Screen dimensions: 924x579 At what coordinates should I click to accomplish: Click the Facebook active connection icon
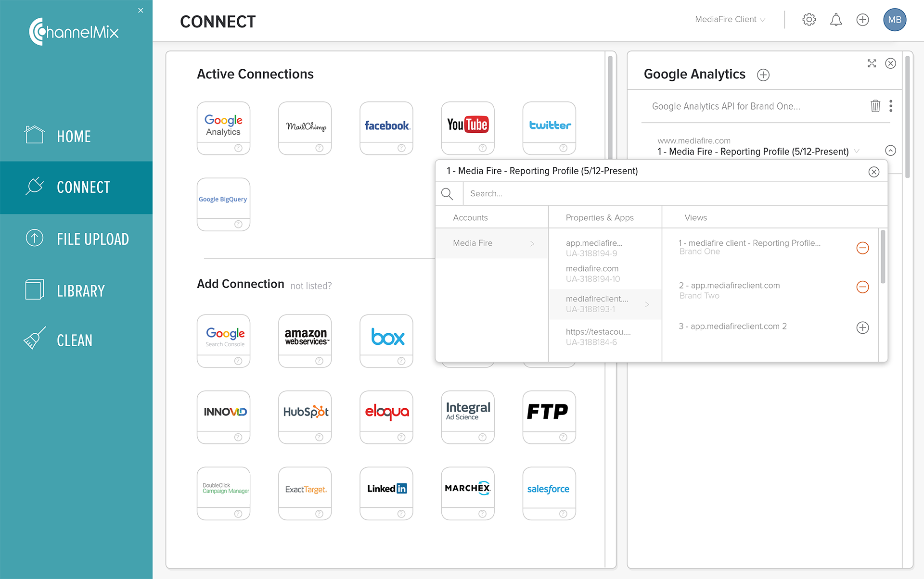point(386,124)
